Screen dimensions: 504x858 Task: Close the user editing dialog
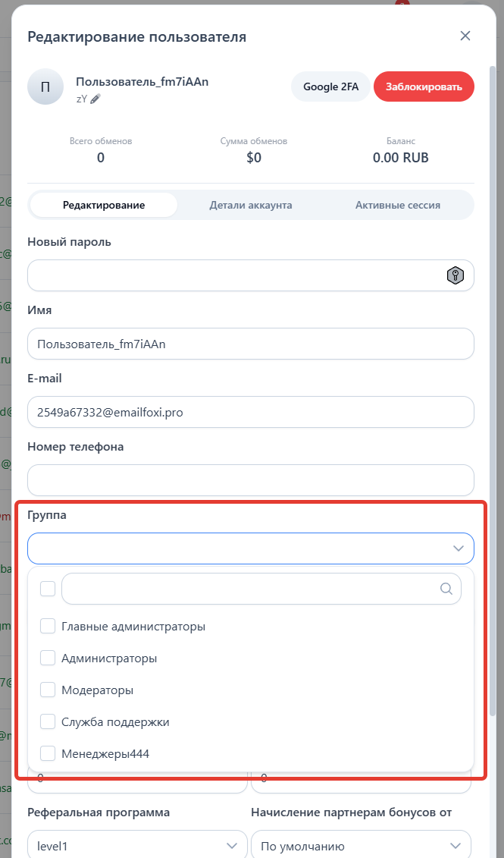coord(465,36)
